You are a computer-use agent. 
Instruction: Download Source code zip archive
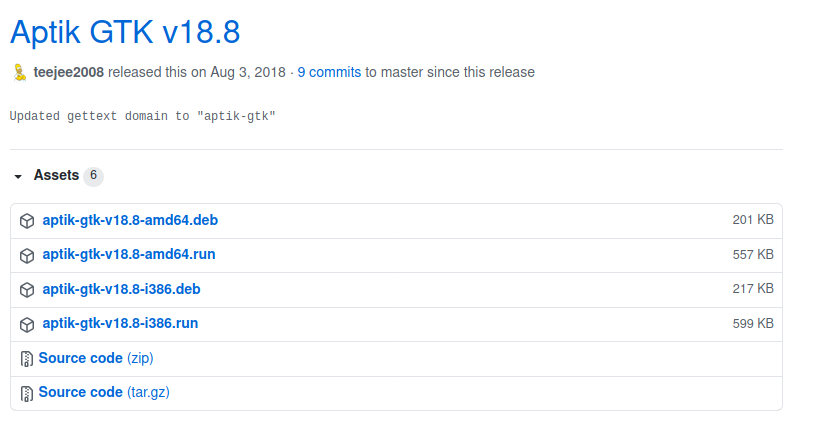(x=96, y=358)
